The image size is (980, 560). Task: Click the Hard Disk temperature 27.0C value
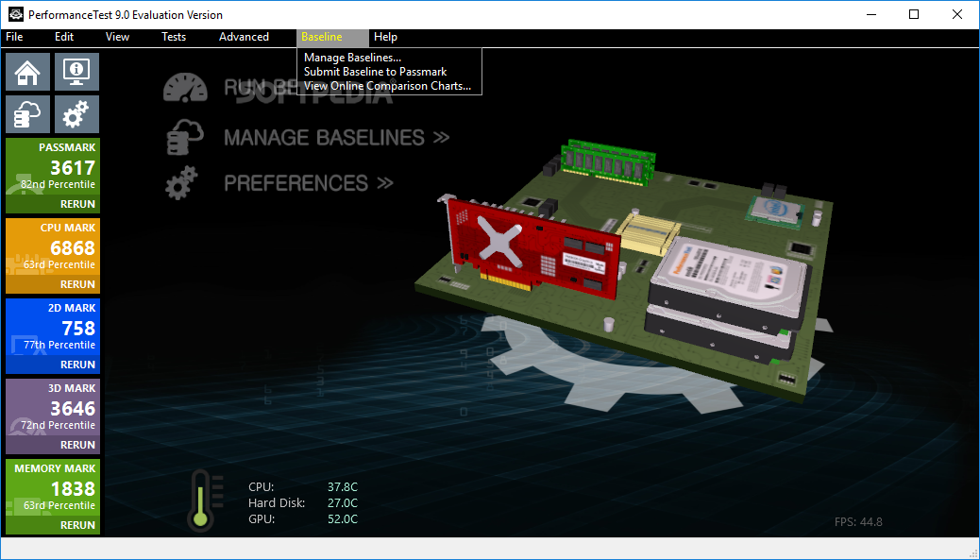point(343,503)
